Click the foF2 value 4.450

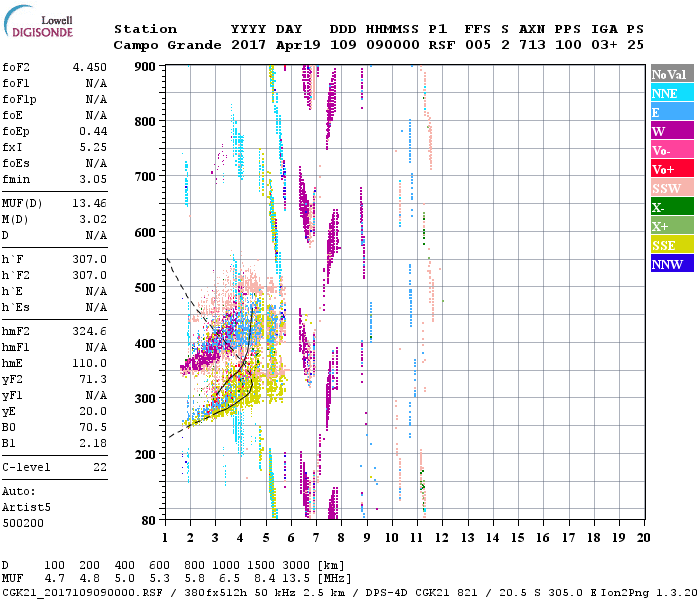point(89,68)
